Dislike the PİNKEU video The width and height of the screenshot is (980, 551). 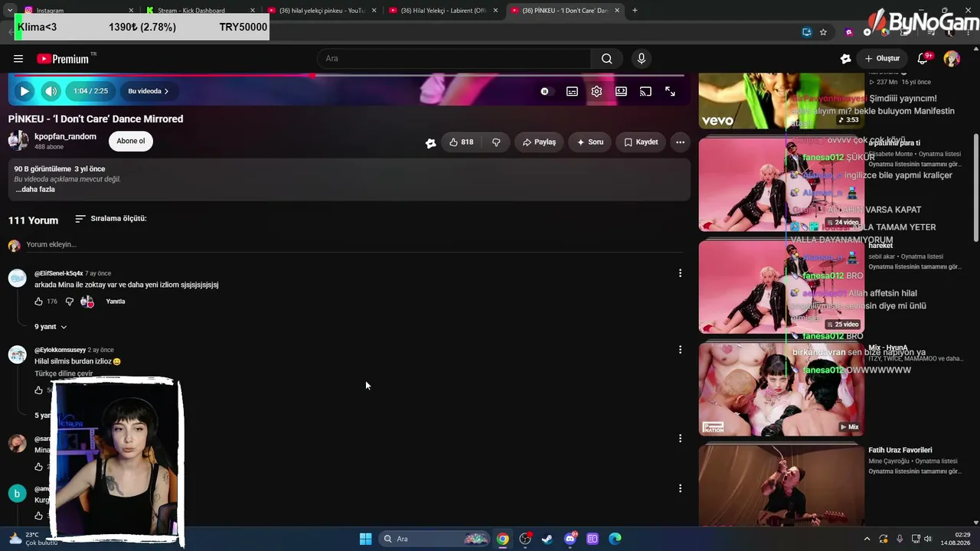pyautogui.click(x=496, y=142)
